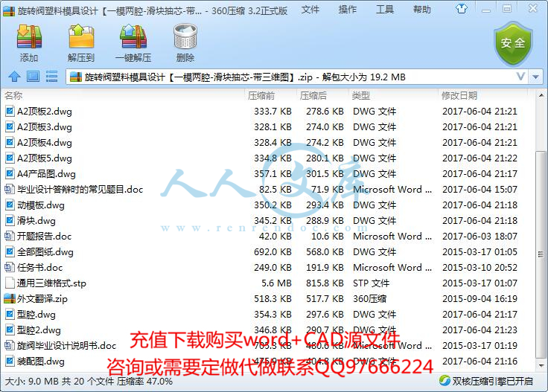Sort by 压缩前 column header
The image size is (548, 392).
click(261, 95)
